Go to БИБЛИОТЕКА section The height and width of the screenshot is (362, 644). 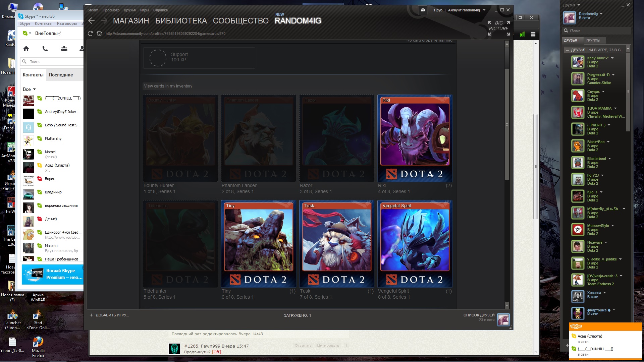pyautogui.click(x=181, y=21)
